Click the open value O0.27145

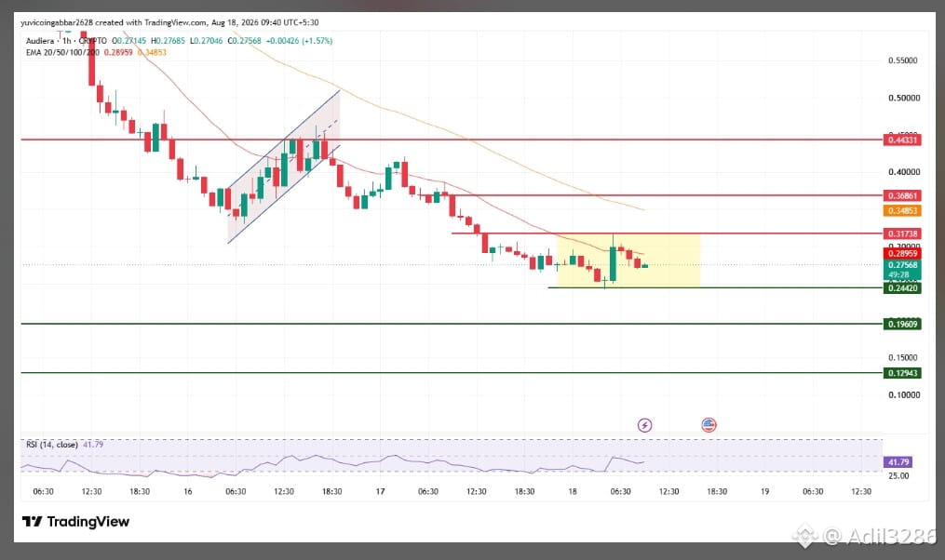click(x=129, y=41)
